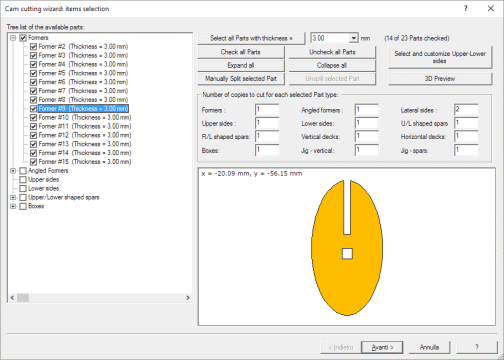Viewport: 504px width, 360px height.
Task: Click the left scroll arrow of the tree list
Action: tap(12, 298)
